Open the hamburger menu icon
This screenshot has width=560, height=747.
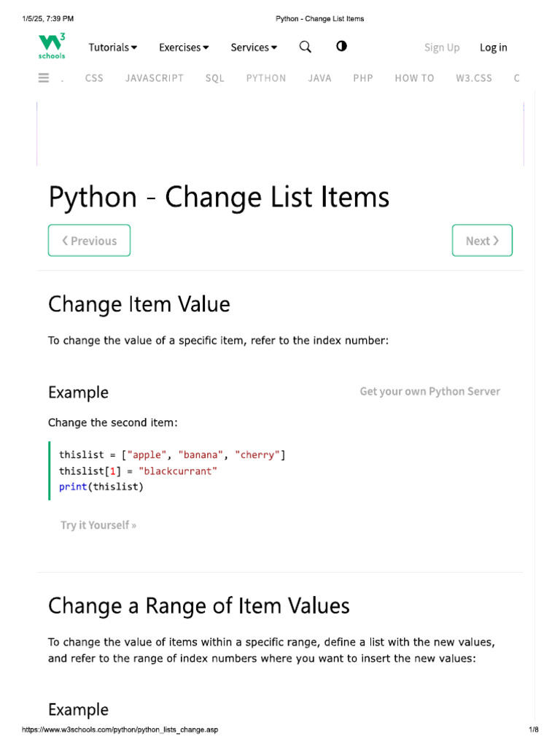point(44,78)
